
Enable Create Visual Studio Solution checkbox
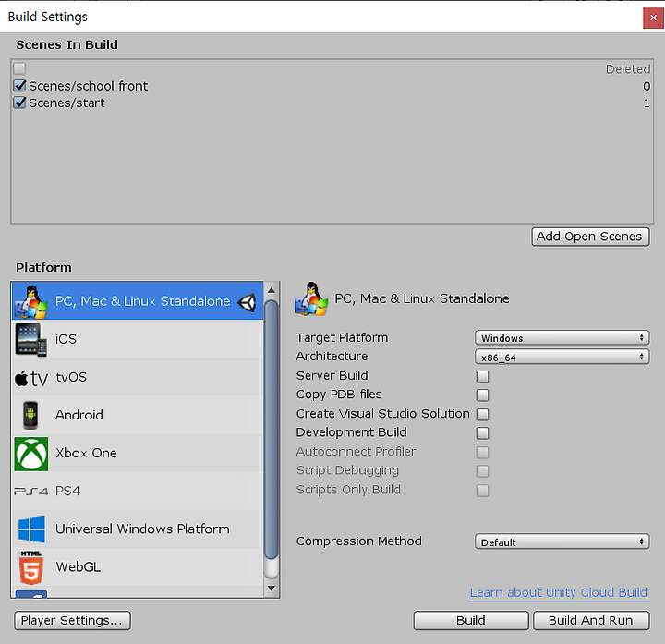point(482,414)
